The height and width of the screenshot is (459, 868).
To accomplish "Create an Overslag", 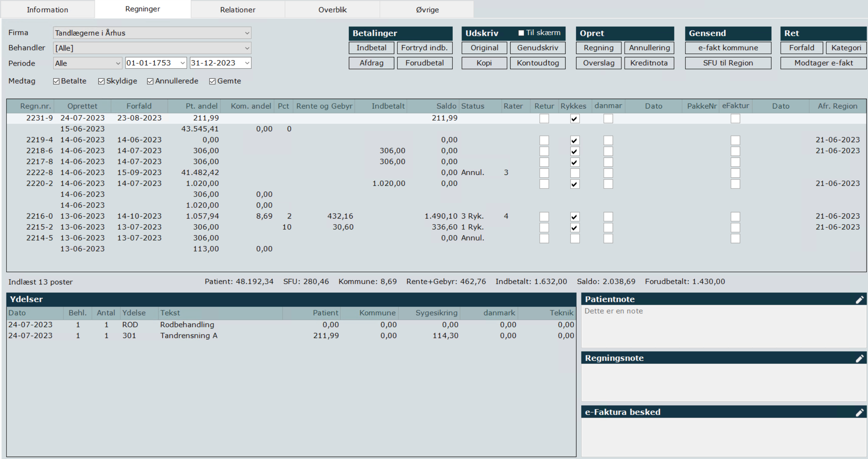I will [x=599, y=63].
